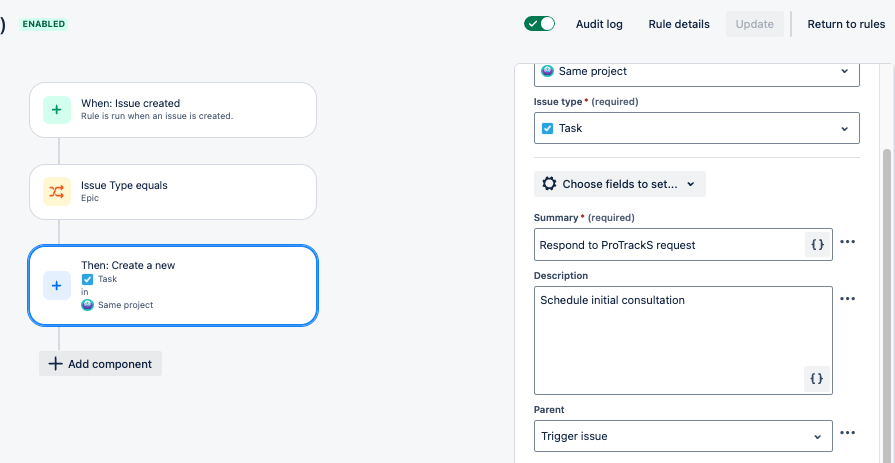
Task: Open the Issue type Task dropdown
Action: [696, 128]
